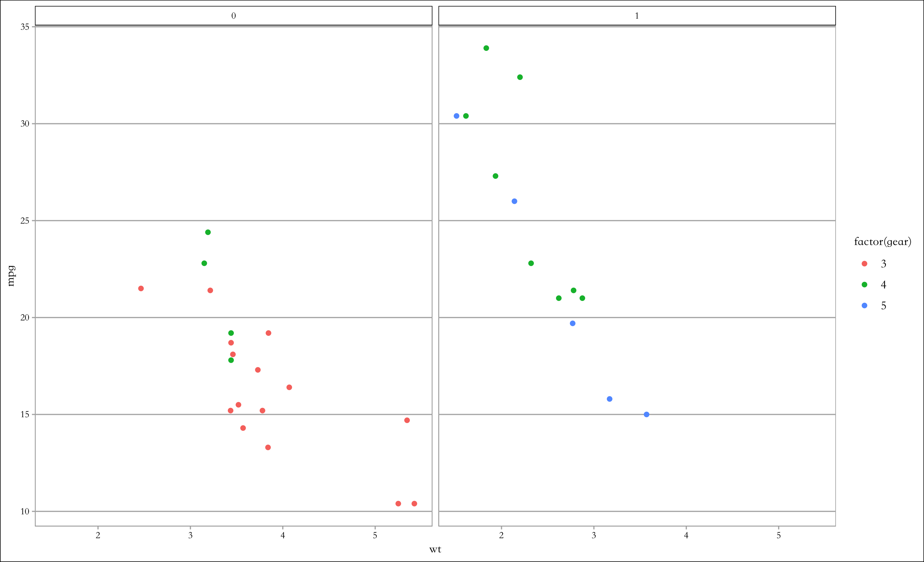The image size is (924, 562).
Task: Click green point near mpg 24.4 in panel 0
Action: (208, 232)
